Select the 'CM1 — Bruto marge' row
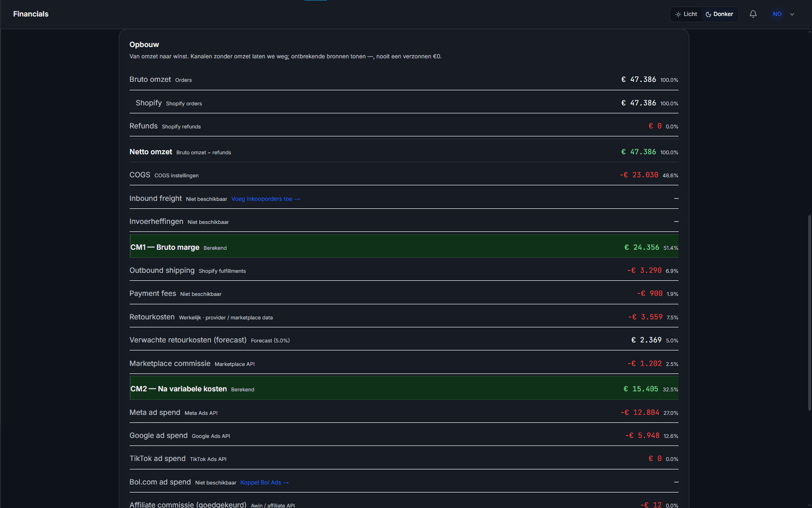The height and width of the screenshot is (508, 812). point(404,246)
